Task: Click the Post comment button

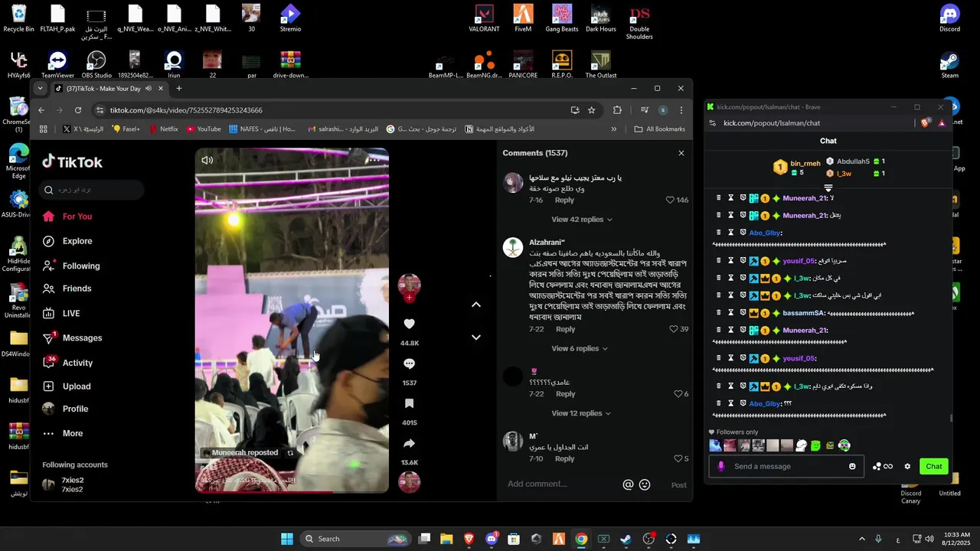Action: (x=678, y=485)
